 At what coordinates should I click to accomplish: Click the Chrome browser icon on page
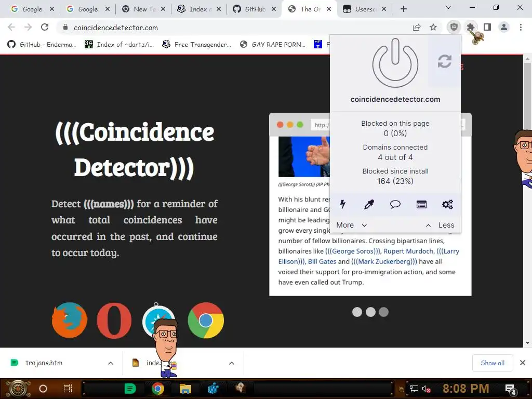point(206,320)
